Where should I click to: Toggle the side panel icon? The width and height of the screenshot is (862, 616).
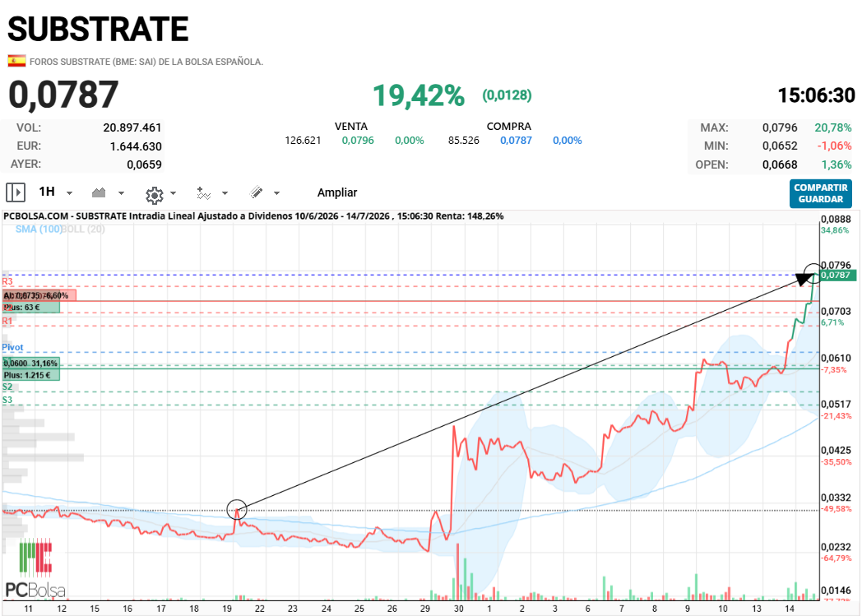coord(16,193)
